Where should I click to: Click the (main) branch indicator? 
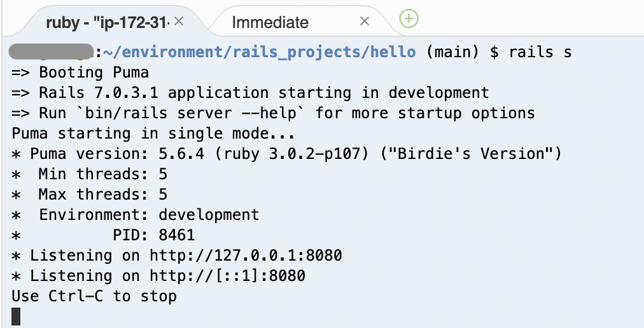point(452,53)
